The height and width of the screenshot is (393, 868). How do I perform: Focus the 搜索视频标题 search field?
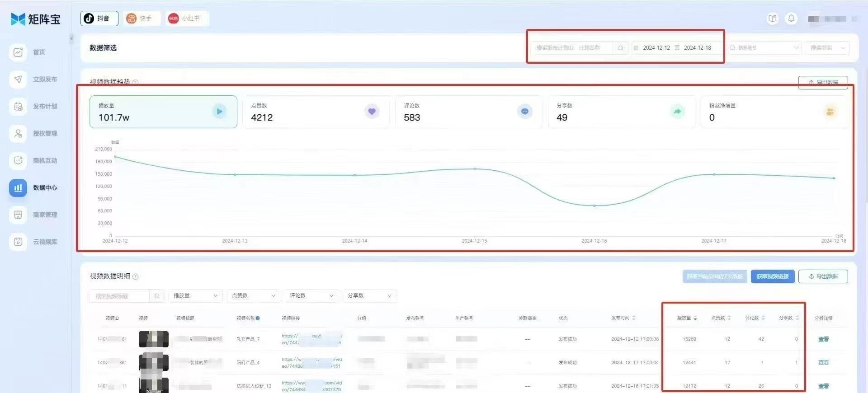pyautogui.click(x=120, y=296)
